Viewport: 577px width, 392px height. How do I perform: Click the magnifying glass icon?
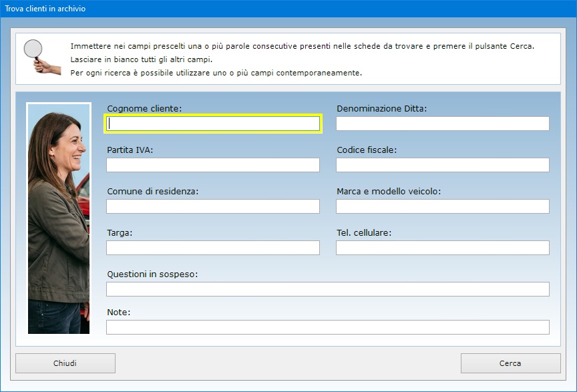[x=41, y=57]
